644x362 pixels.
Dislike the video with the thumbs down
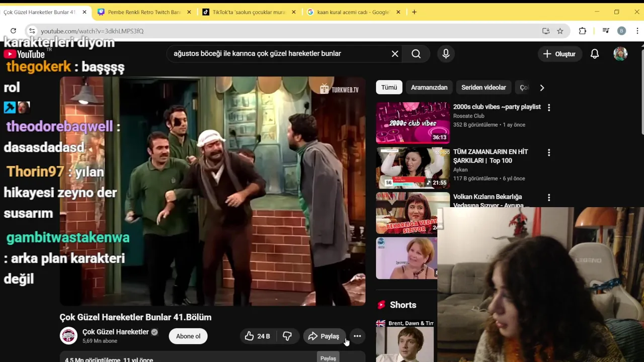click(x=287, y=336)
